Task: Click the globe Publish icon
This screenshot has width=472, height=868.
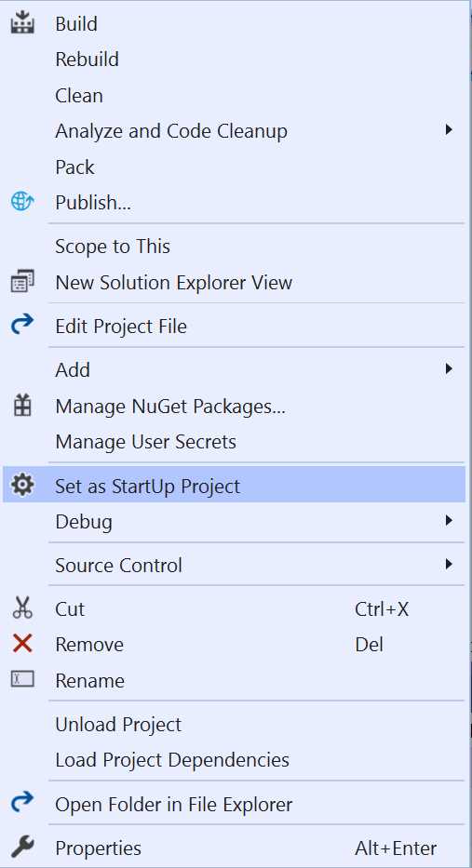Action: pyautogui.click(x=22, y=202)
